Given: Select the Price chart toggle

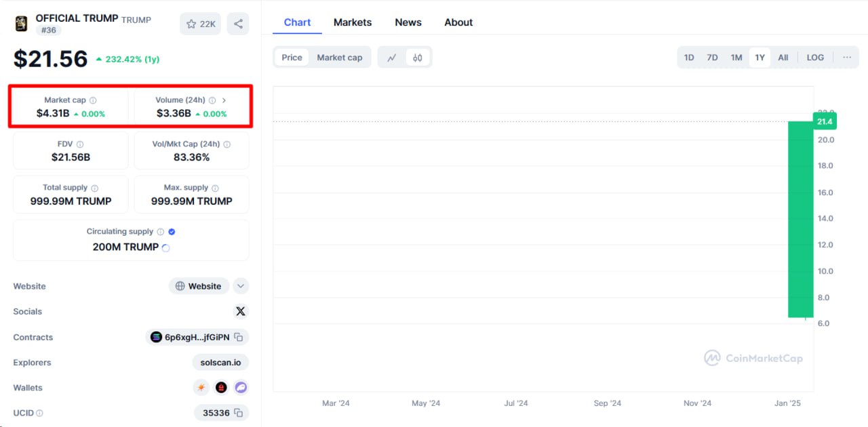Looking at the screenshot, I should click(x=292, y=58).
